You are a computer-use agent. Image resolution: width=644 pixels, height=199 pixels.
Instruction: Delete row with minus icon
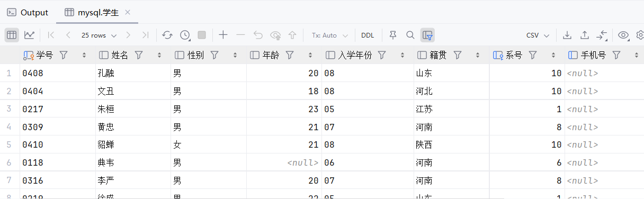pyautogui.click(x=240, y=35)
